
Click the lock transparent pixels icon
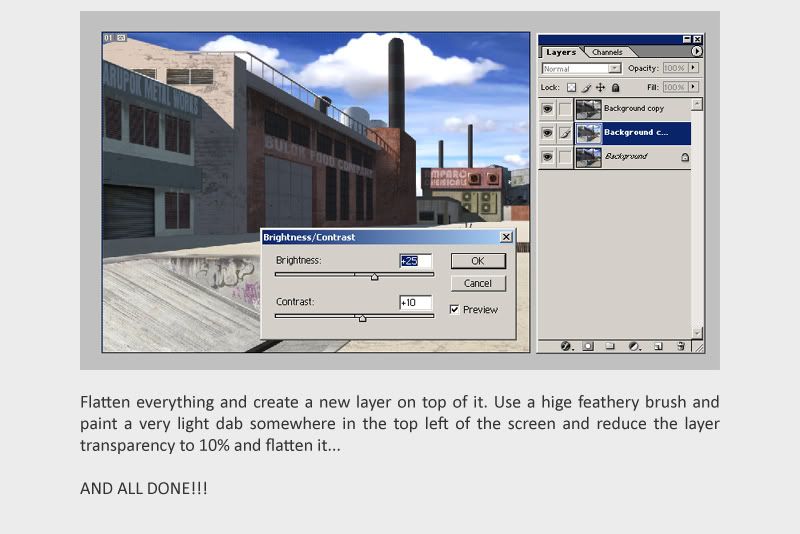(x=573, y=88)
